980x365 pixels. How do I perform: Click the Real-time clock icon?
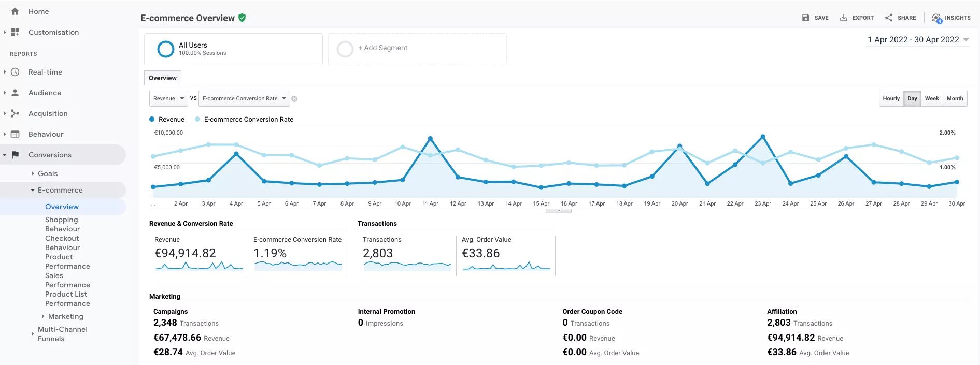(x=15, y=72)
